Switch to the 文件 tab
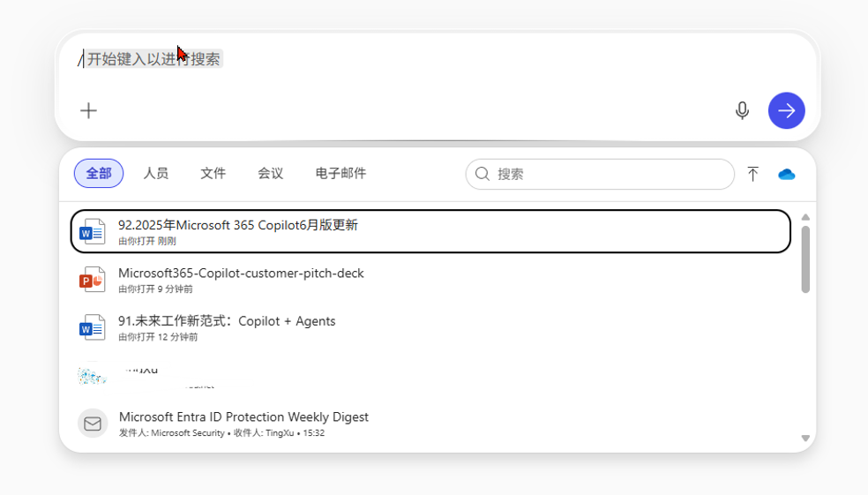 [213, 173]
